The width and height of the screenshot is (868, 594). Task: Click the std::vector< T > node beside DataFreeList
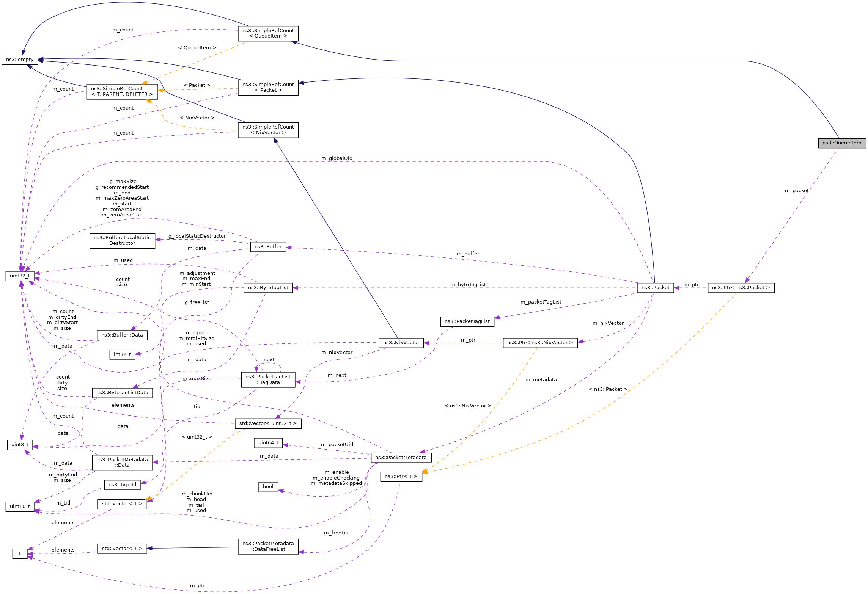[x=122, y=549]
